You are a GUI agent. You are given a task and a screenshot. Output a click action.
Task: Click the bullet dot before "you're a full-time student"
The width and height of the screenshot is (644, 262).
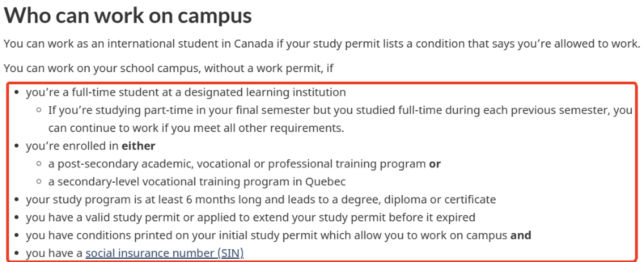(x=17, y=93)
